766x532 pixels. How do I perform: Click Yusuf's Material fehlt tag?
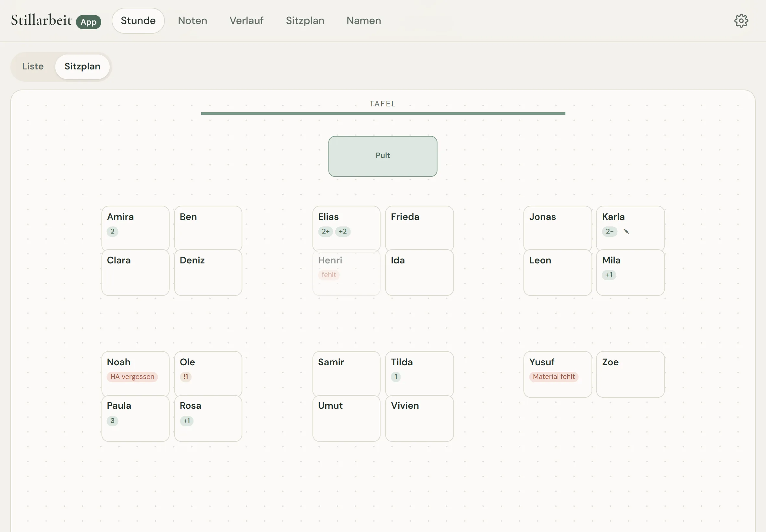point(554,377)
